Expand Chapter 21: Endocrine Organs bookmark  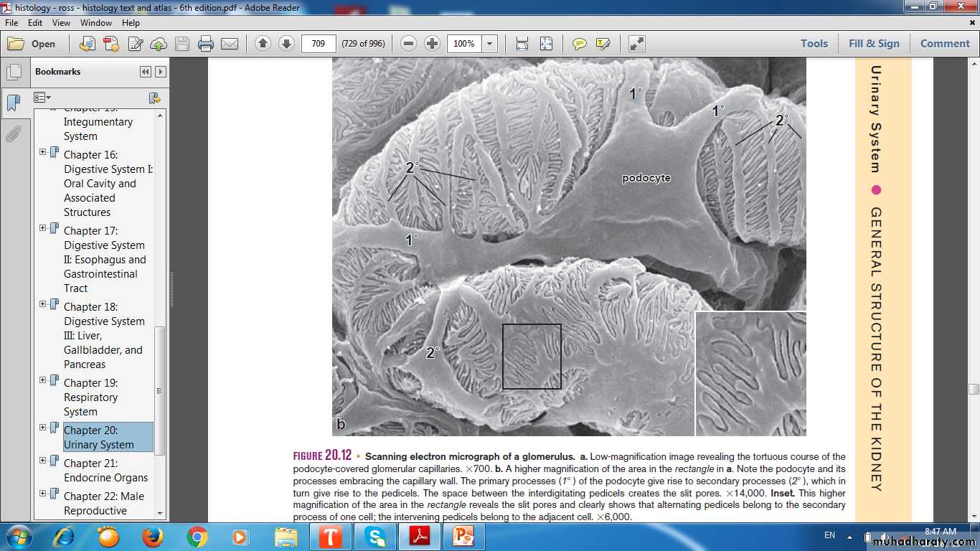[42, 461]
